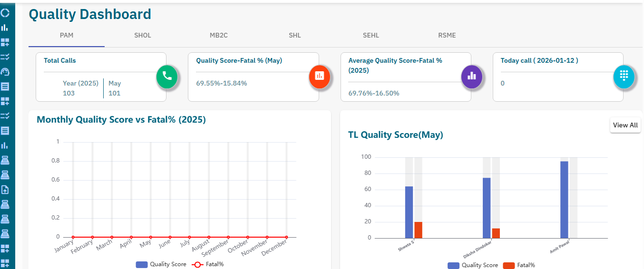This screenshot has height=269, width=644.
Task: Go to the SHL tab
Action: 295,36
